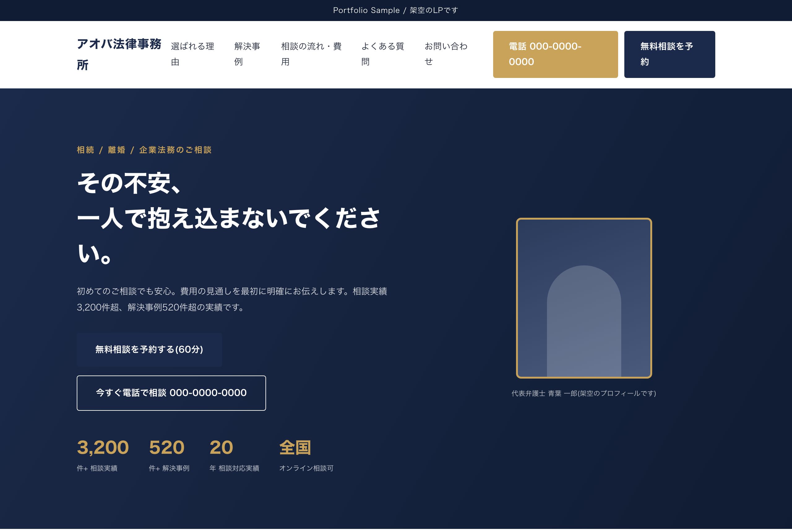792x532 pixels.
Task: Click the 520 解決事例 statistic
Action: pos(169,455)
